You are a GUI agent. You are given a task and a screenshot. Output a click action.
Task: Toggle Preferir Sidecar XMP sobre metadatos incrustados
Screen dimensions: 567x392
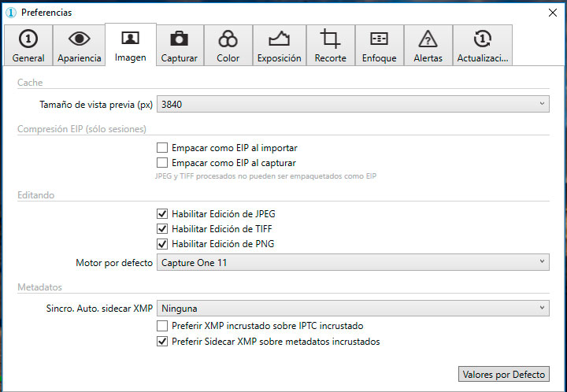coord(162,342)
